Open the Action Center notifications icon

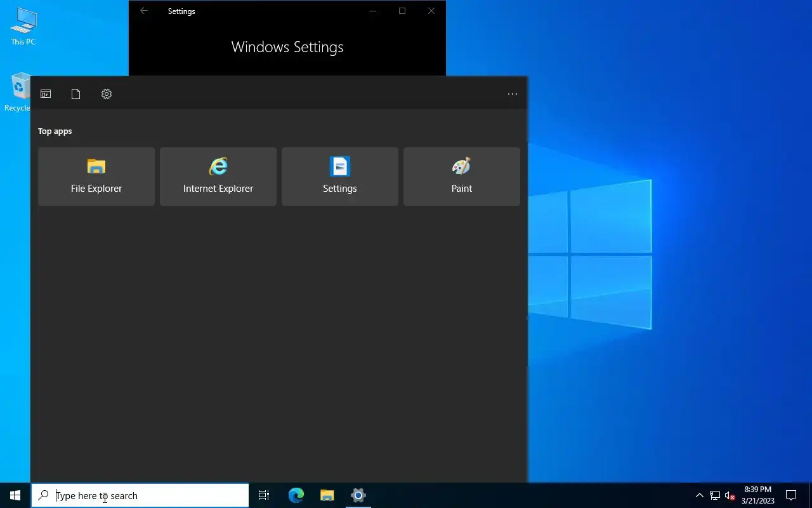point(791,495)
